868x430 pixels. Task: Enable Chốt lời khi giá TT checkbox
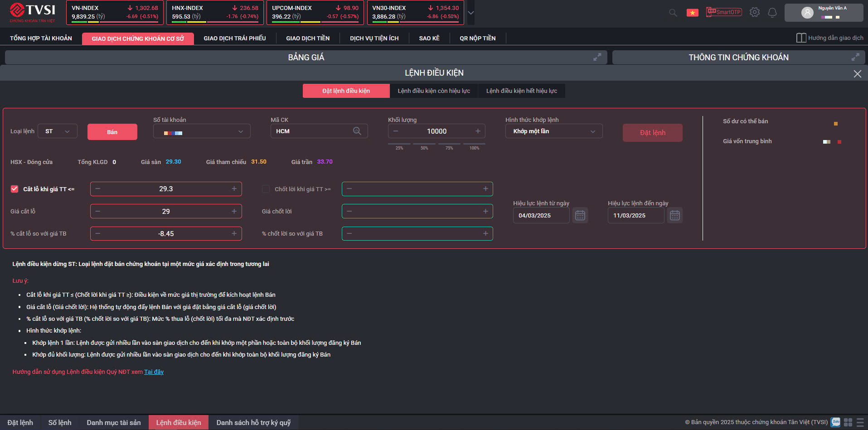(266, 189)
